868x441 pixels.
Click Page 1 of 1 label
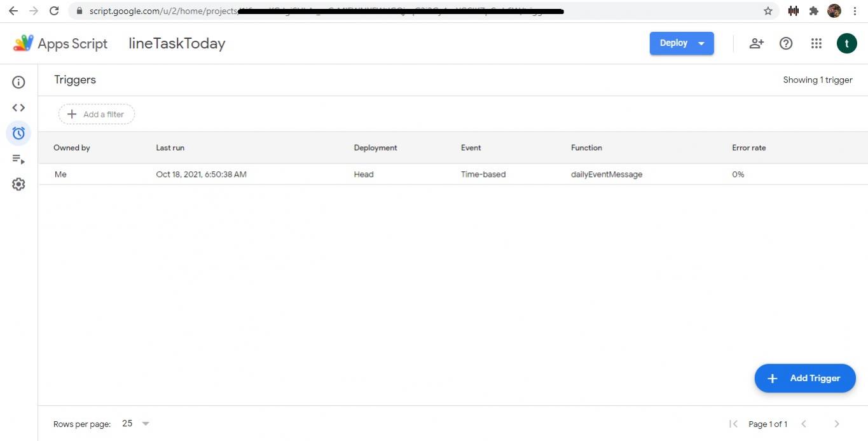click(768, 424)
